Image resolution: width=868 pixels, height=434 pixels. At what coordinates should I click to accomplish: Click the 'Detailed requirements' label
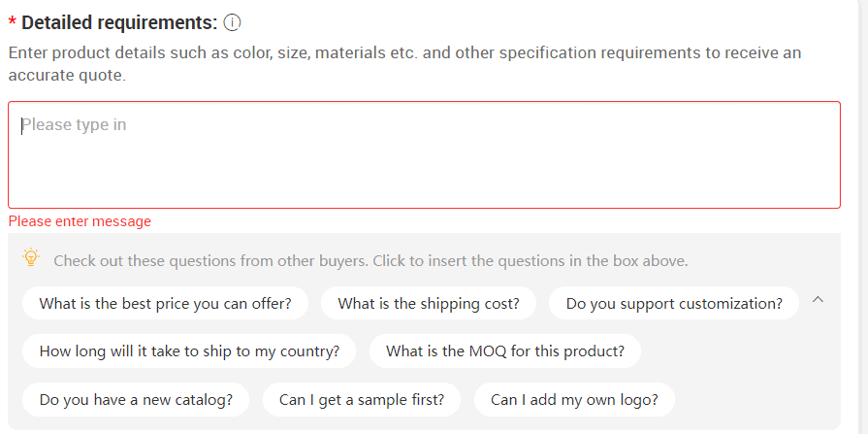(x=119, y=22)
